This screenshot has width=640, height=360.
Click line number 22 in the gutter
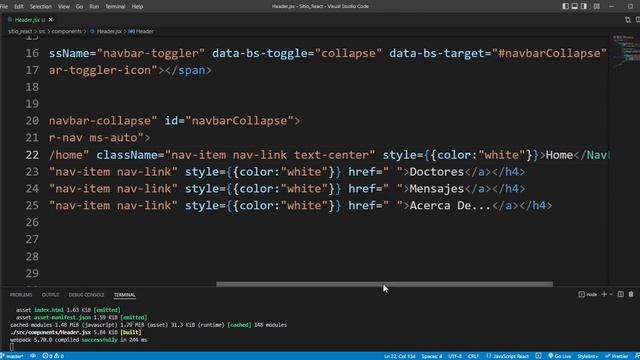32,155
